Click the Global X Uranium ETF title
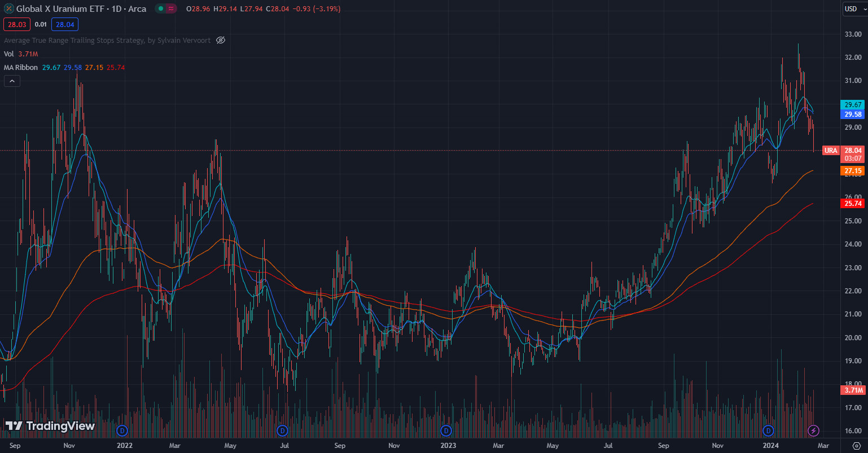The width and height of the screenshot is (868, 453). [x=81, y=9]
